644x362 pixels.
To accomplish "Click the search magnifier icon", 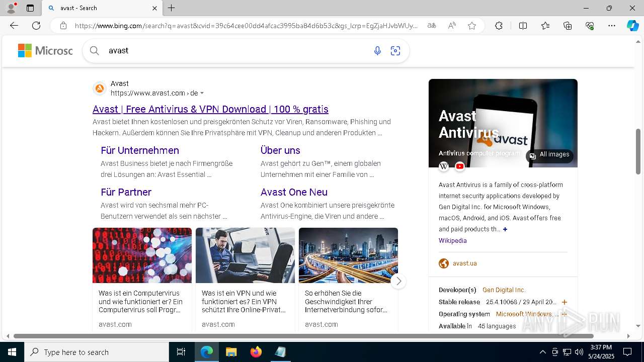I will [94, 50].
